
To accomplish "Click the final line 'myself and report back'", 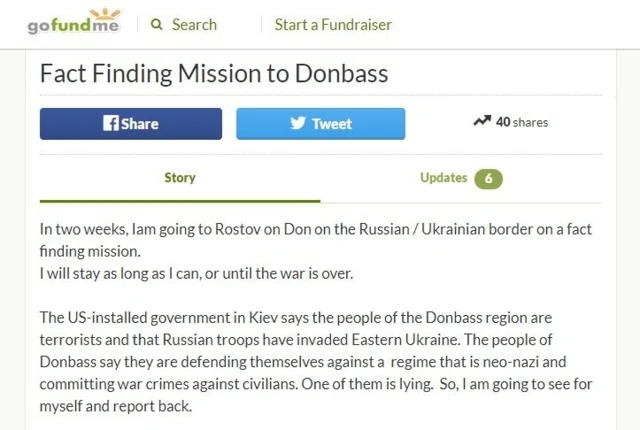I will (115, 407).
